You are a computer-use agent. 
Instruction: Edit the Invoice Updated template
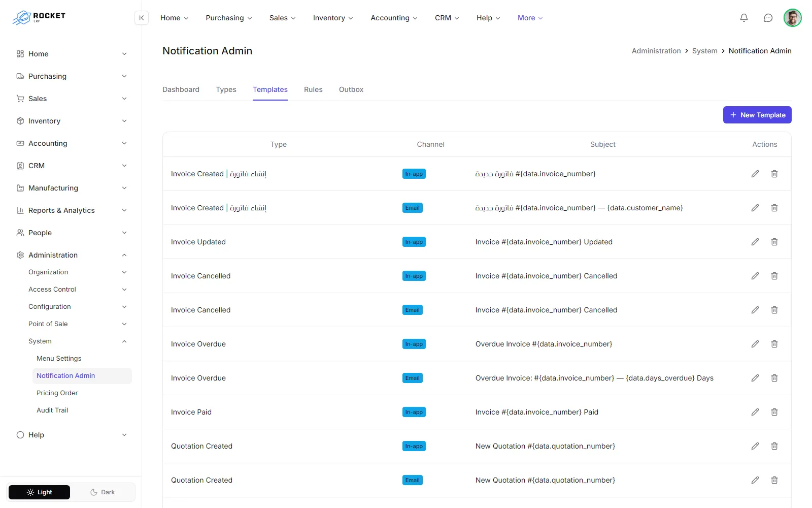point(755,242)
